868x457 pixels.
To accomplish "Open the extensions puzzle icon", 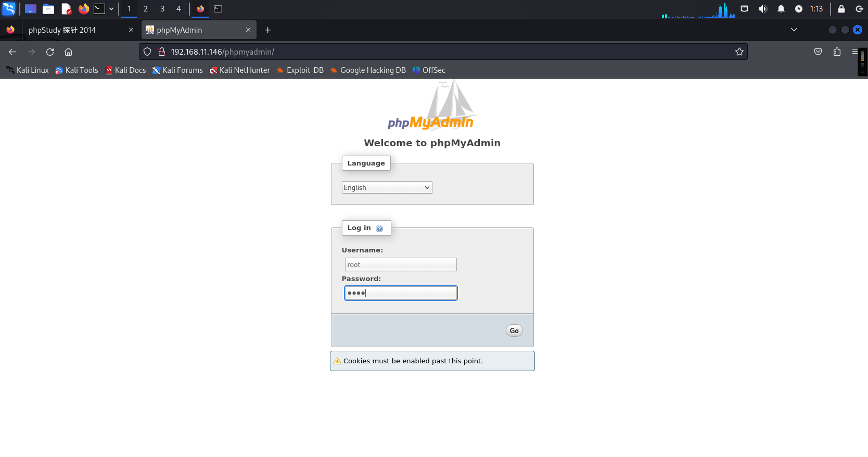I will [x=837, y=52].
